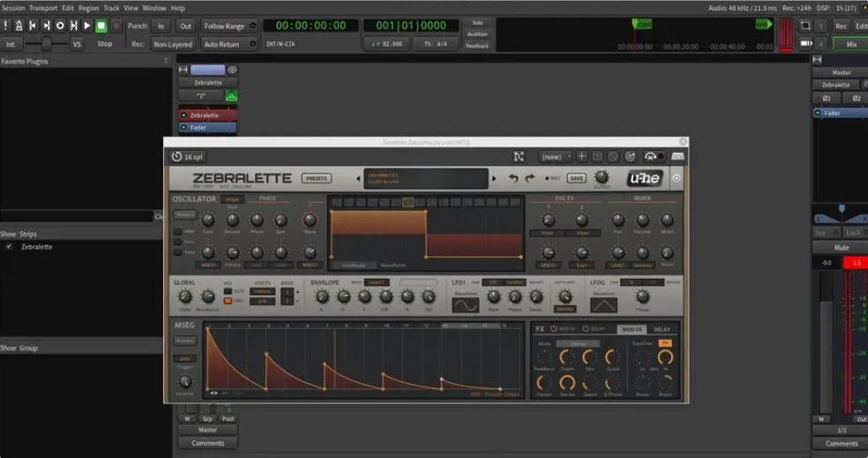Open MSEG Presets button
The height and width of the screenshot is (458, 868).
click(x=185, y=341)
